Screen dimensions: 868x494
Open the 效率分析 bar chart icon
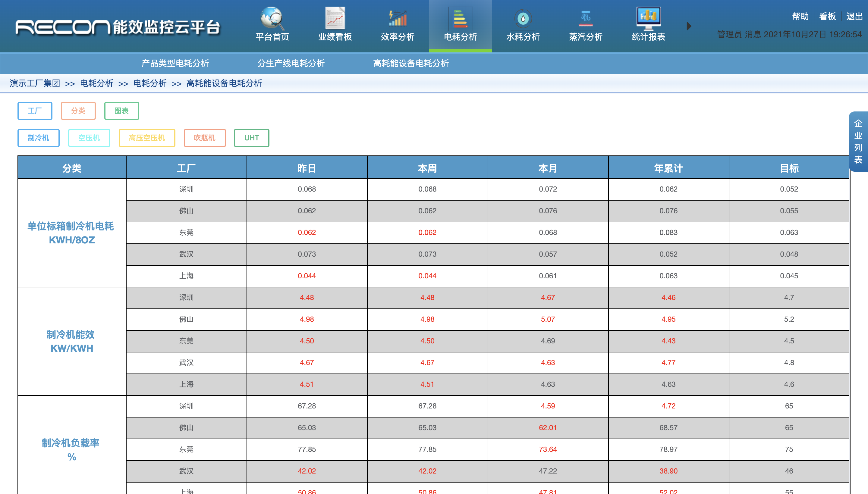coord(398,18)
